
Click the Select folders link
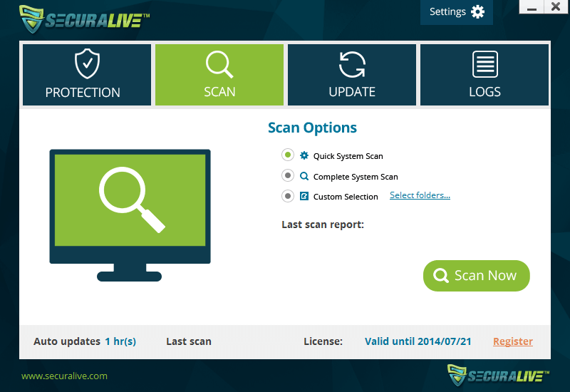point(420,195)
